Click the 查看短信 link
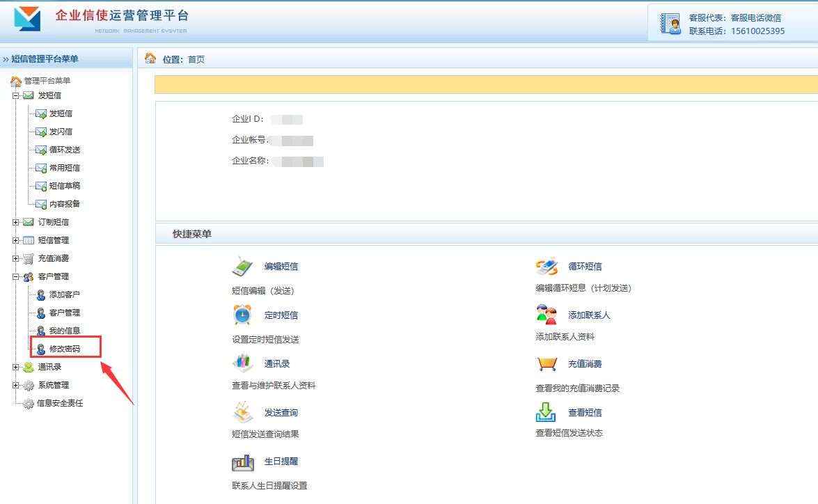 585,413
